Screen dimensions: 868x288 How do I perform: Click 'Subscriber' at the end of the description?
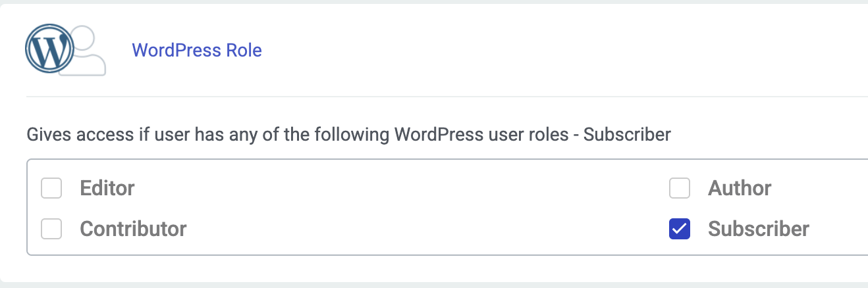[x=627, y=135]
